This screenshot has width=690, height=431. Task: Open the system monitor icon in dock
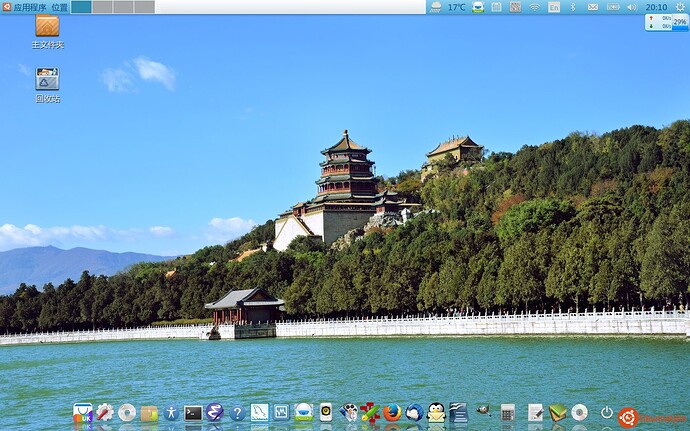pos(281,413)
